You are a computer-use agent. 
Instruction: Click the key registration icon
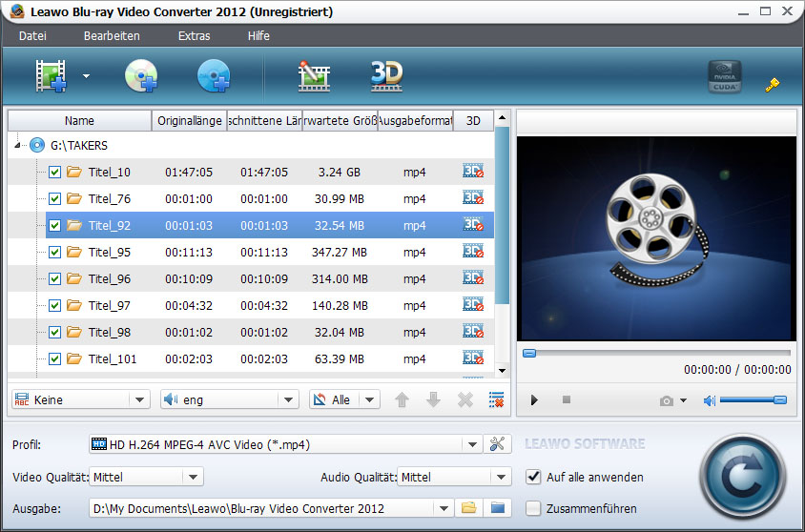(x=773, y=85)
